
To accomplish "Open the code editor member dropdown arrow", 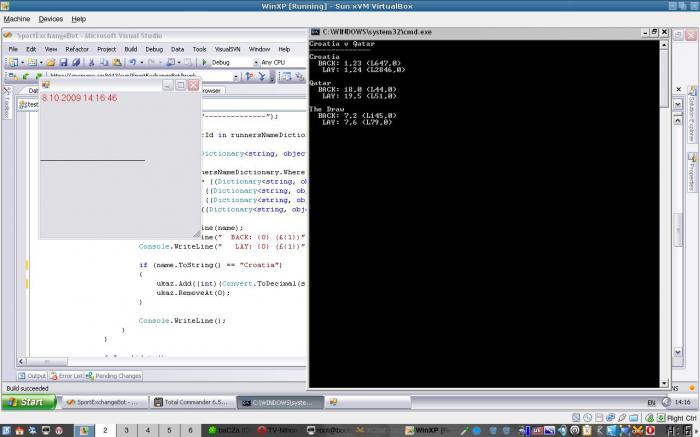I will click(x=678, y=104).
